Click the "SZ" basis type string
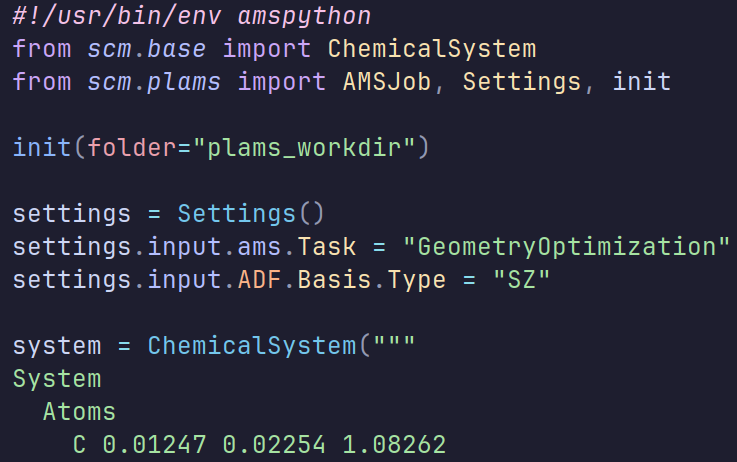The height and width of the screenshot is (462, 737). tap(521, 278)
